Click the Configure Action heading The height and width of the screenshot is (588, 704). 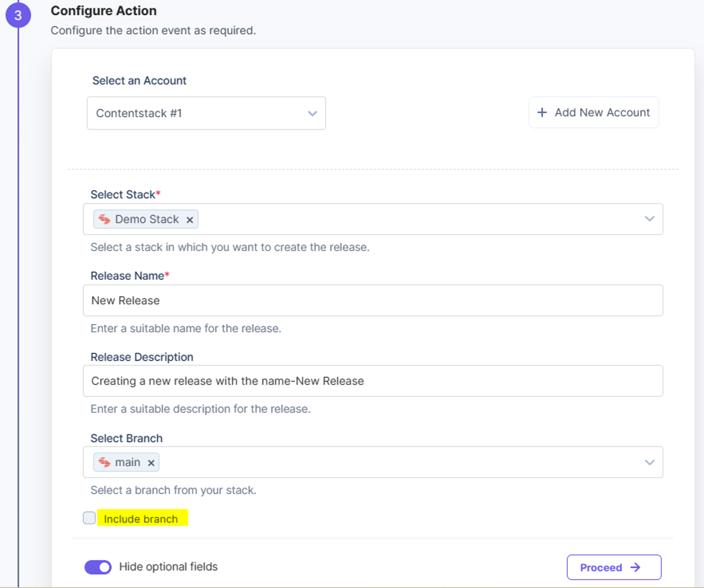[x=104, y=11]
